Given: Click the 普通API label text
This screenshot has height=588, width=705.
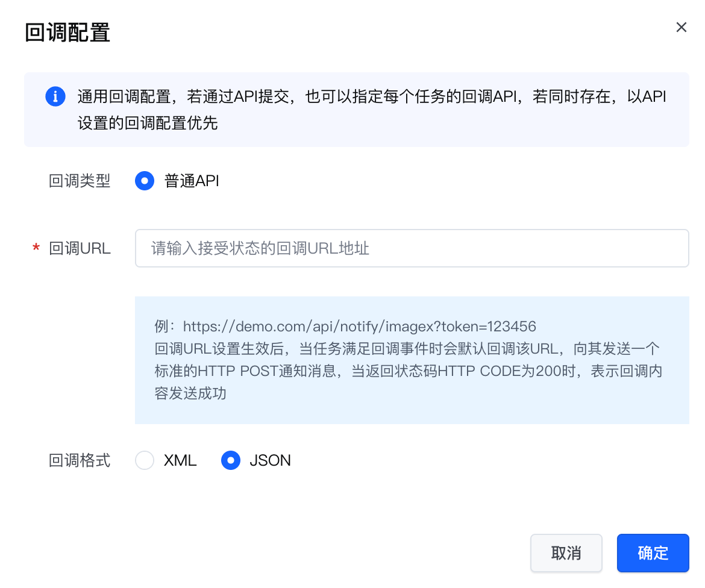Looking at the screenshot, I should (192, 181).
